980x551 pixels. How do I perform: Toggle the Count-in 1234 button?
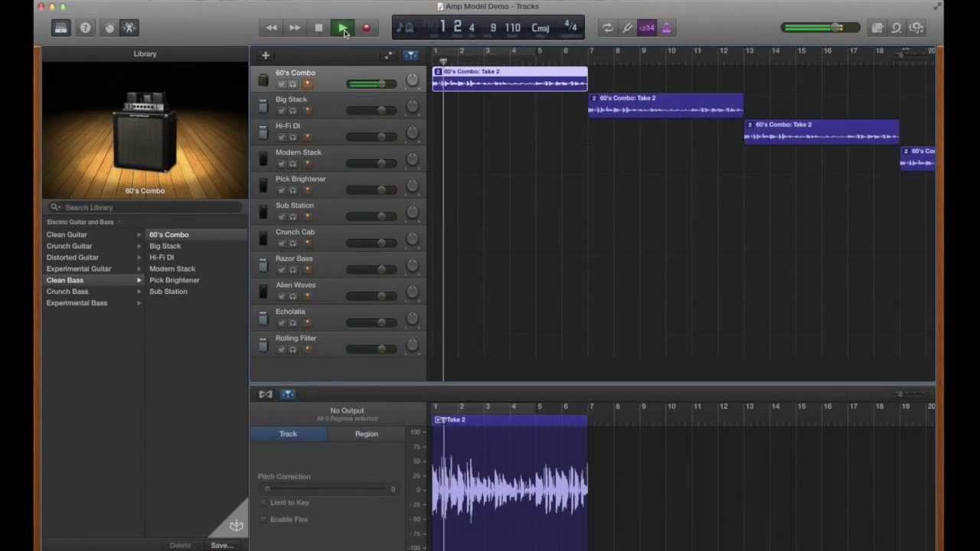647,28
